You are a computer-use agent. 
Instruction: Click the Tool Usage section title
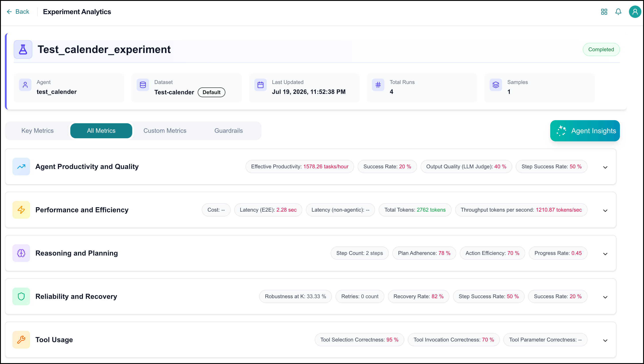click(x=54, y=339)
